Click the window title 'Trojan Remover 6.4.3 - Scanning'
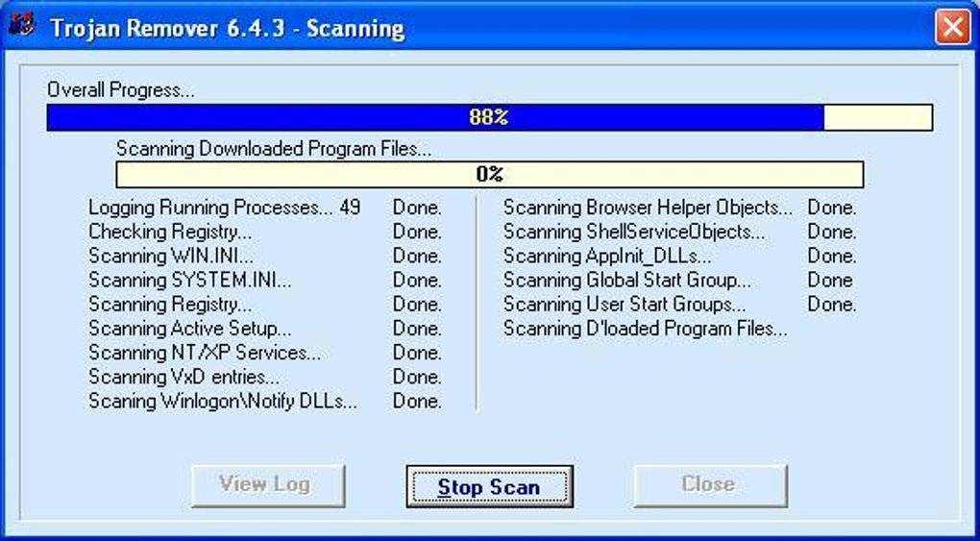Image resolution: width=980 pixels, height=541 pixels. [227, 28]
